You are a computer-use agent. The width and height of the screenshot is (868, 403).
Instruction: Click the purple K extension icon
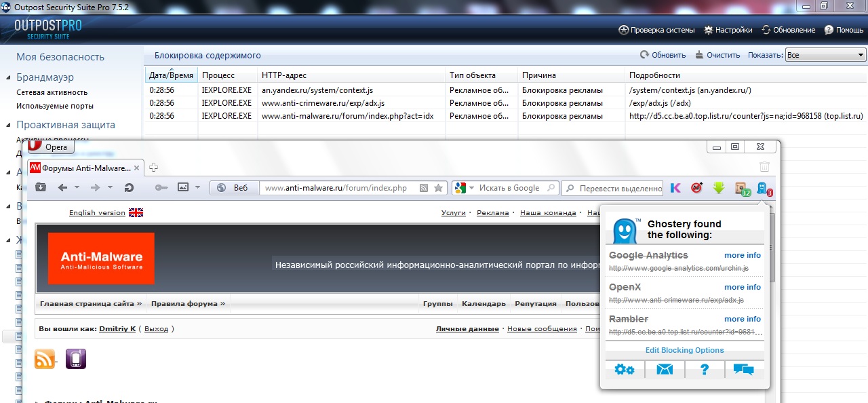coord(675,188)
